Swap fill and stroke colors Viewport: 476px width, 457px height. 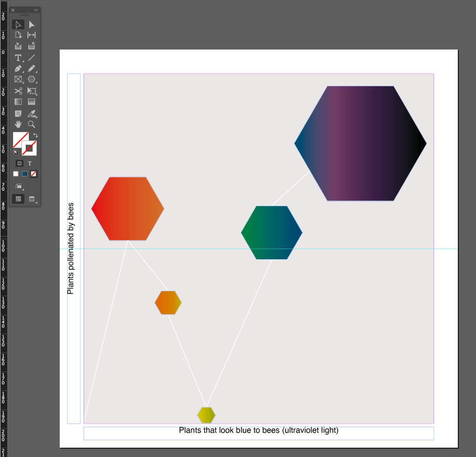pyautogui.click(x=35, y=135)
